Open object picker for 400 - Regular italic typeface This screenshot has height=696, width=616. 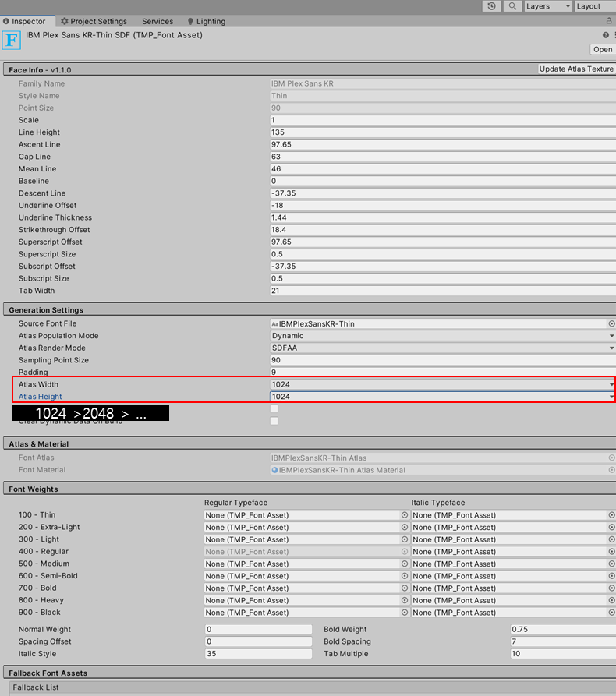coord(611,551)
